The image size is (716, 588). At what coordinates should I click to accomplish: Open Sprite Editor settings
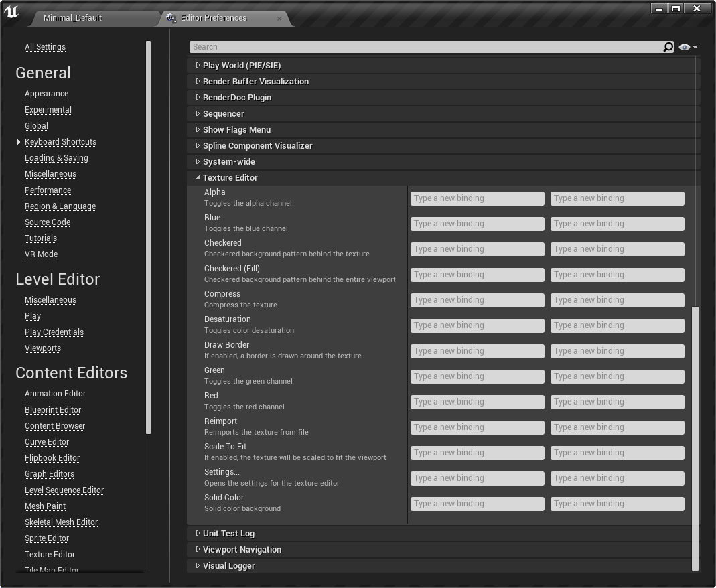coord(47,538)
